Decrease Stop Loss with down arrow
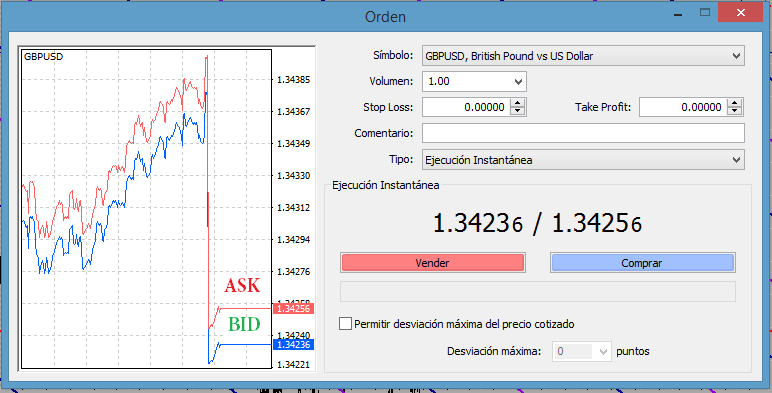Screen dimensions: 772x393 517,111
